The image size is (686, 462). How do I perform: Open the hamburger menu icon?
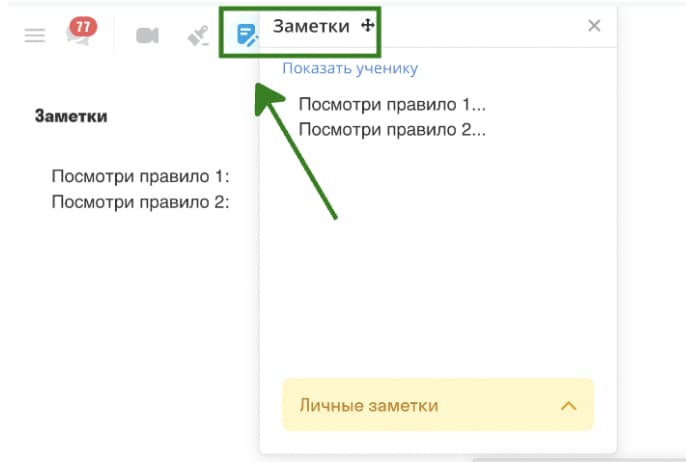(35, 35)
